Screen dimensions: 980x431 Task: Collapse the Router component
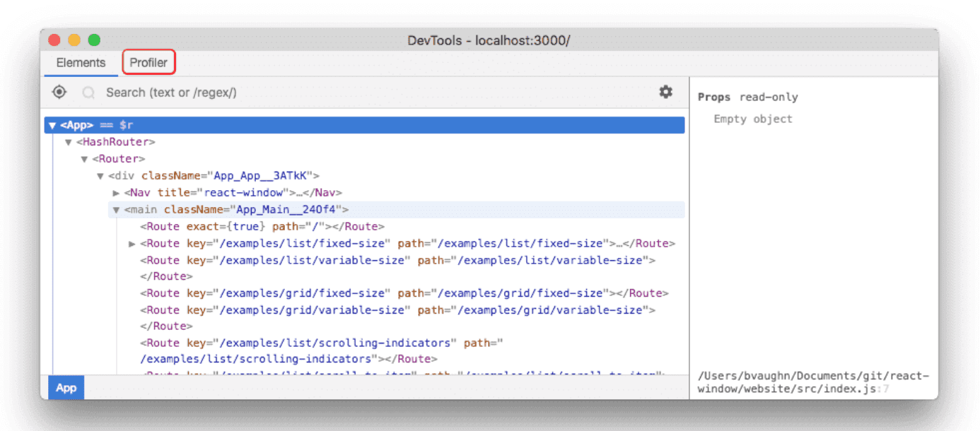click(84, 158)
